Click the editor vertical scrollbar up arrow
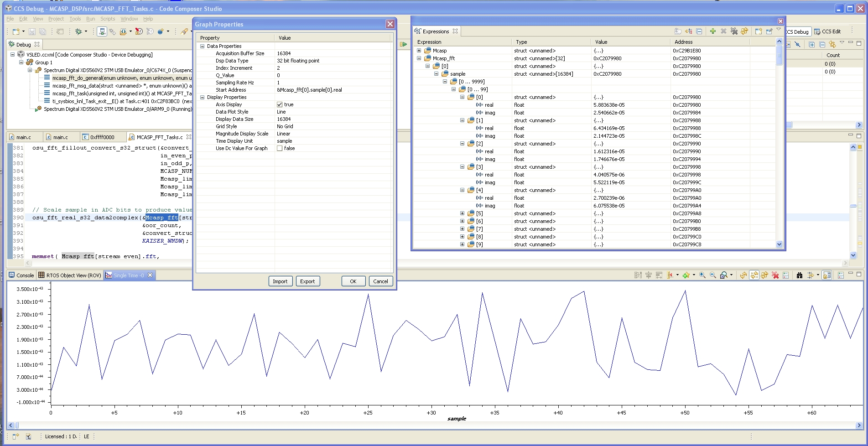 pyautogui.click(x=853, y=147)
